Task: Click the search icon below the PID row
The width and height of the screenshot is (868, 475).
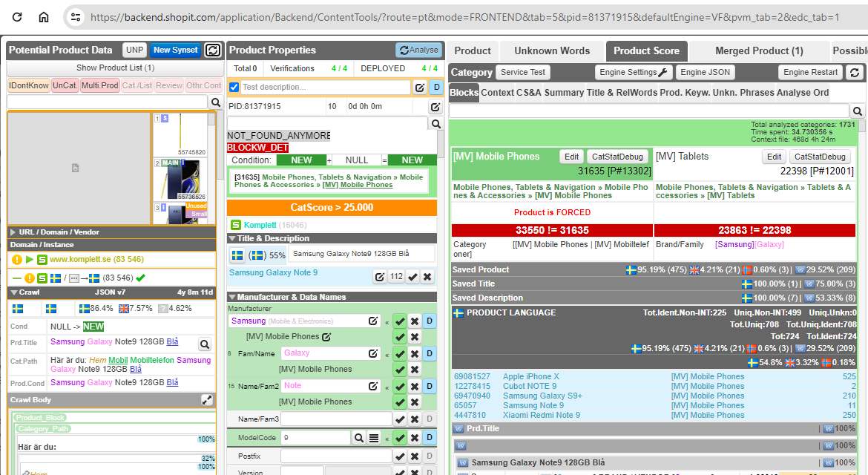Action: pyautogui.click(x=435, y=123)
